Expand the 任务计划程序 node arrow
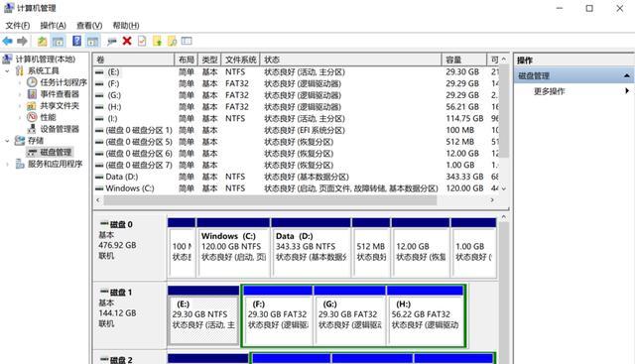 coord(20,82)
